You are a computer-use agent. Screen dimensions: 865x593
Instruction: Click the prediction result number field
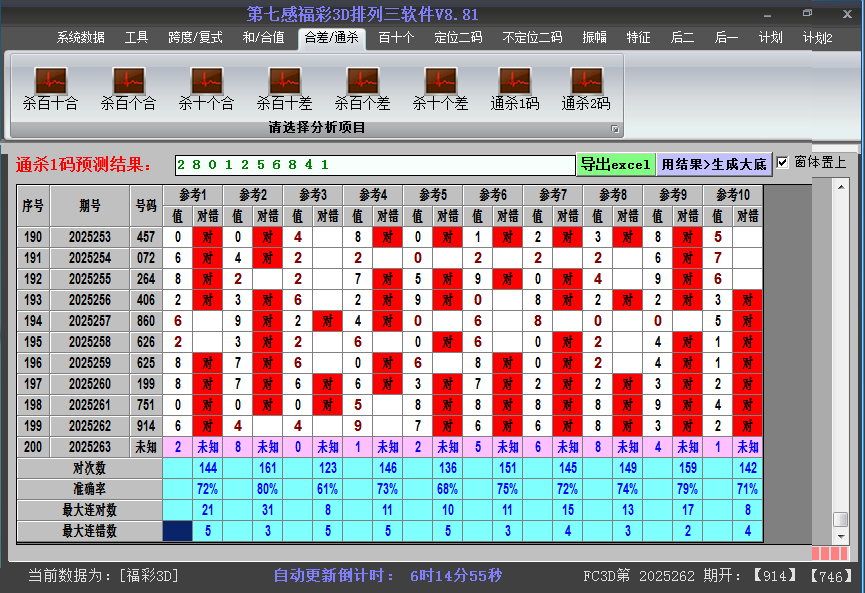[375, 164]
